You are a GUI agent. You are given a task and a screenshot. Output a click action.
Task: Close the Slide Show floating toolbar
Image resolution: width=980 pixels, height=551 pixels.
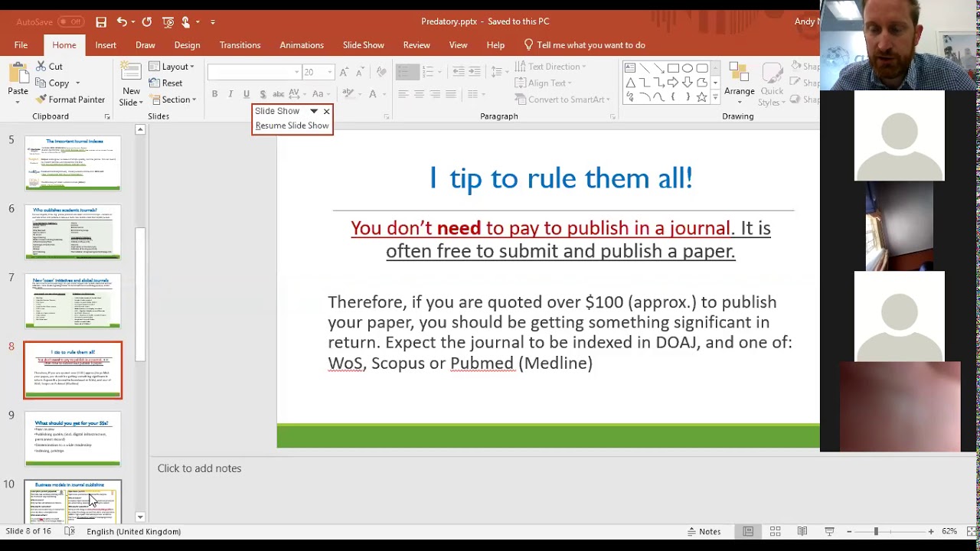coord(326,112)
